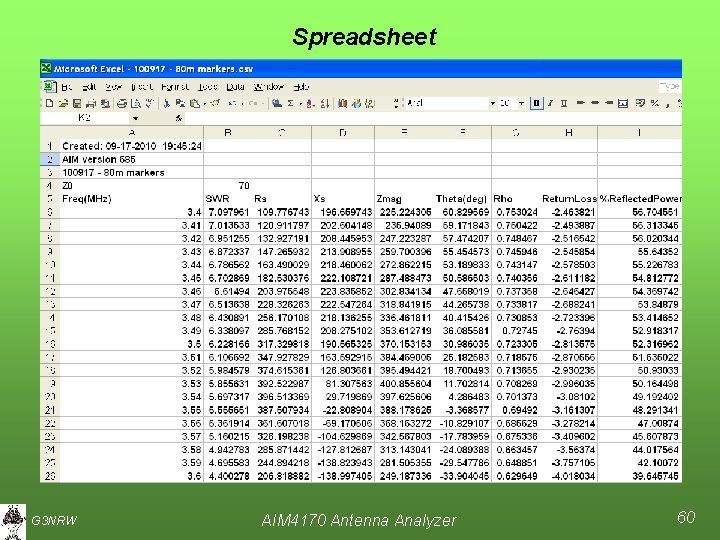Open the Tools menu

point(208,87)
